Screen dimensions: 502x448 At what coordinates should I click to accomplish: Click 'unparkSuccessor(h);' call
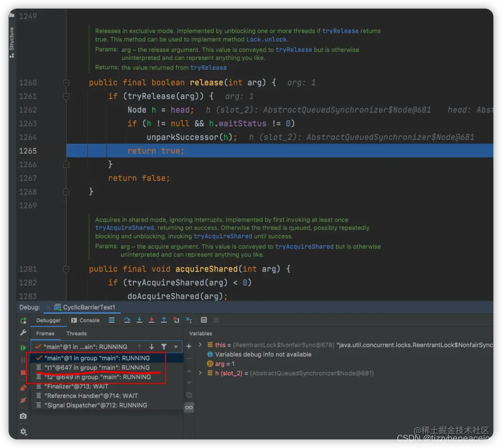(192, 138)
